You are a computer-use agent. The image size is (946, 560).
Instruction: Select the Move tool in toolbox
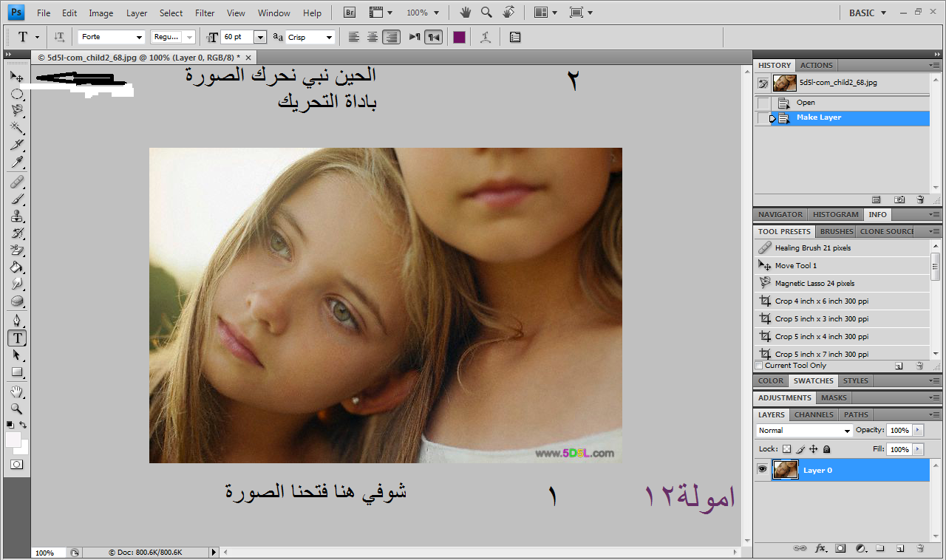[16, 76]
